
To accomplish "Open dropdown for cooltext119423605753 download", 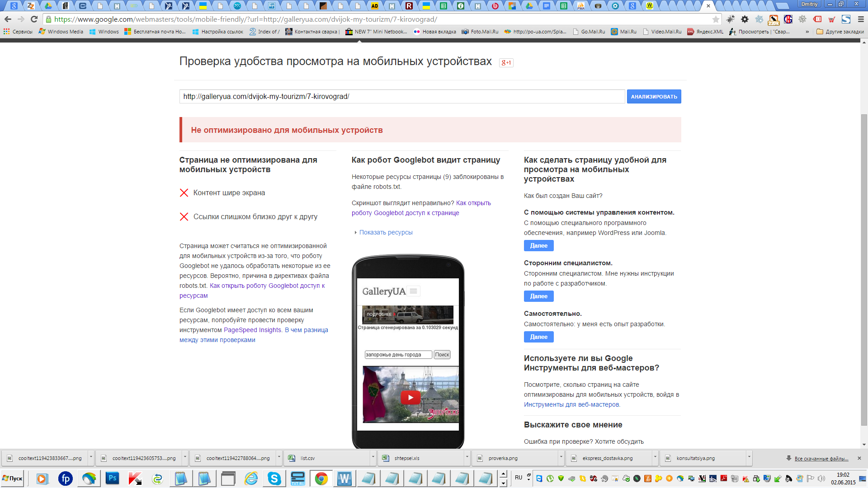I will coord(185,458).
